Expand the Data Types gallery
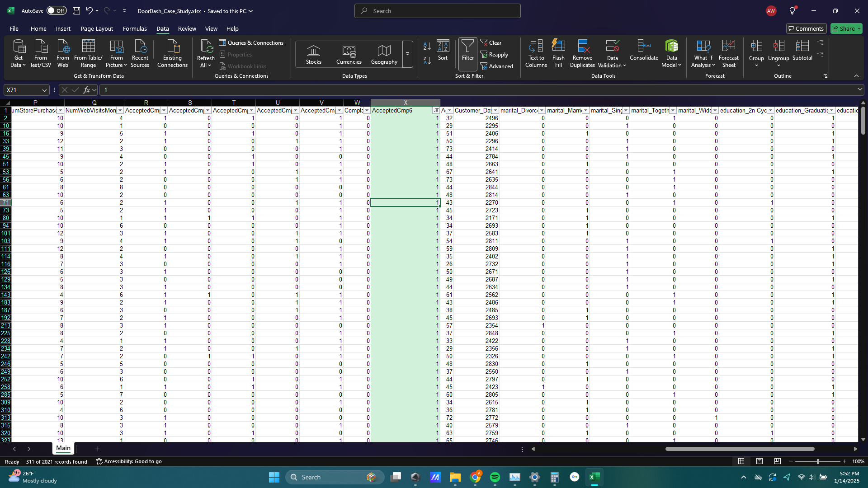 pyautogui.click(x=407, y=54)
